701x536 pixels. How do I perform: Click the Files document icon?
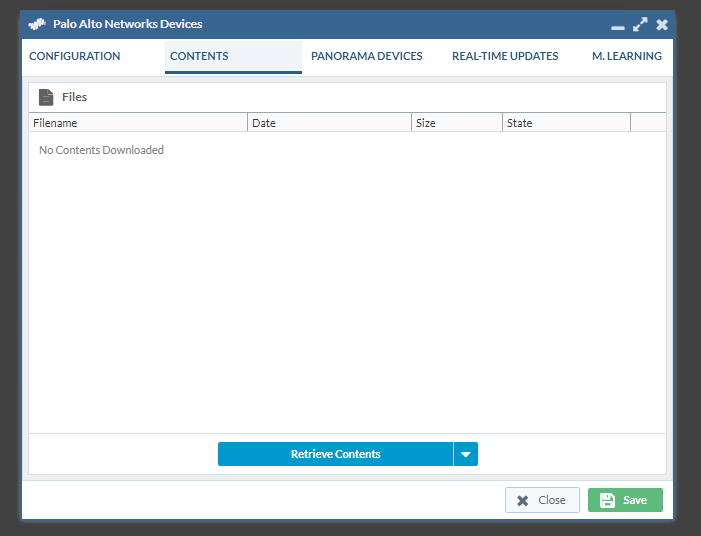coord(46,97)
